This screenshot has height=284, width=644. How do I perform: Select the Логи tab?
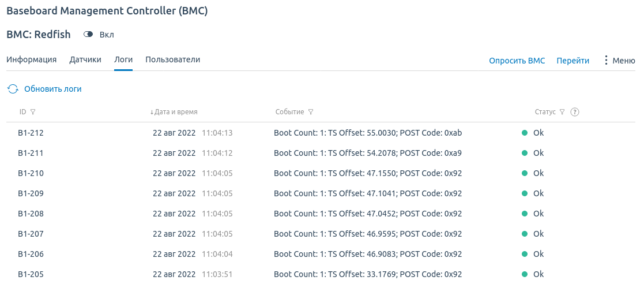(x=123, y=59)
